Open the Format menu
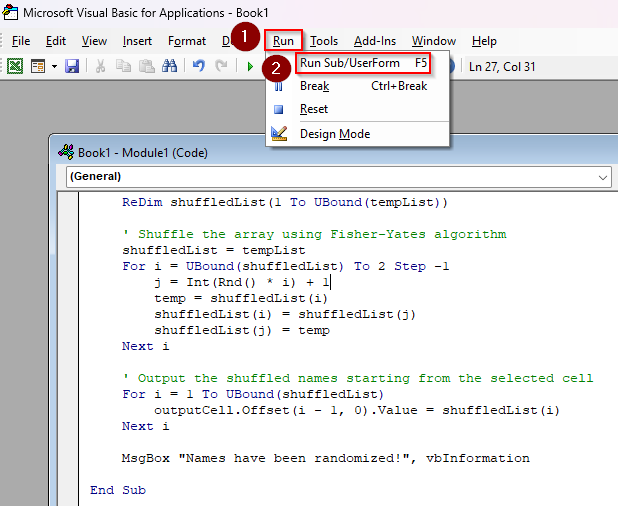The image size is (618, 506). pos(187,41)
